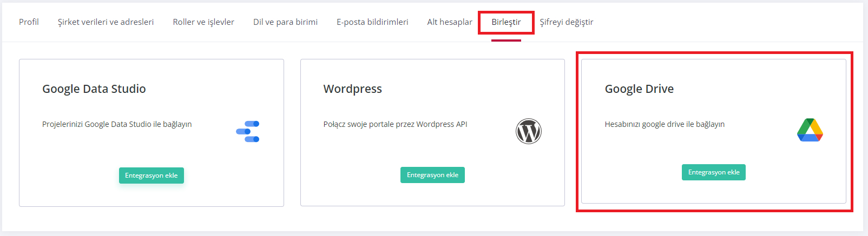This screenshot has width=868, height=236.
Task: Click the Google Data Studio logo icon
Action: pyautogui.click(x=248, y=131)
